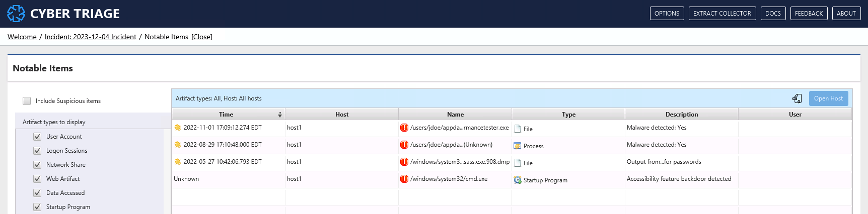868x214 pixels.
Task: Open the OPTIONS menu
Action: pyautogui.click(x=667, y=14)
